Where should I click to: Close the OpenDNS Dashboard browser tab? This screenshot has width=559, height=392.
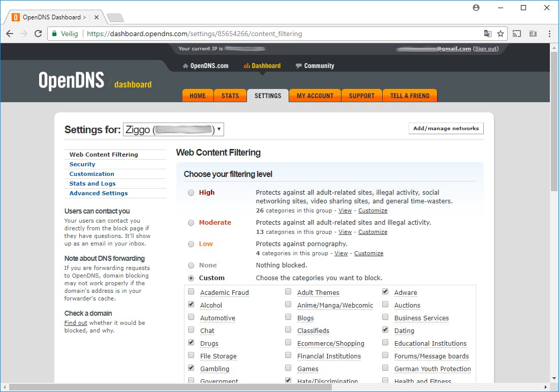(96, 17)
